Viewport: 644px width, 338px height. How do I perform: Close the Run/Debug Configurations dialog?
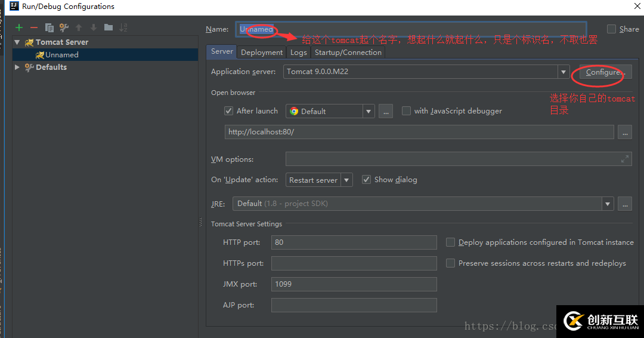(x=637, y=6)
